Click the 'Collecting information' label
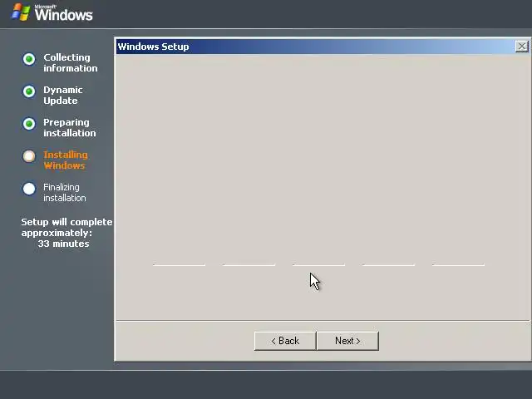 (70, 63)
